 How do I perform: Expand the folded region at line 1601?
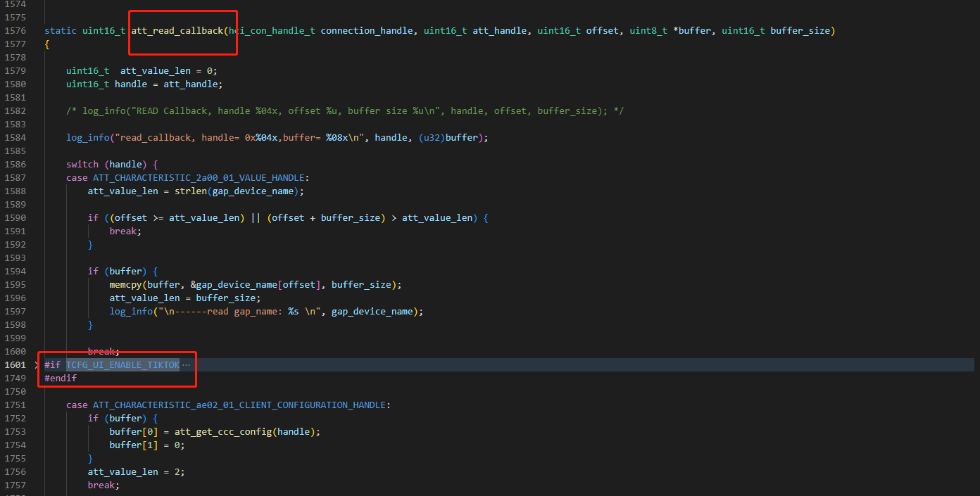coord(37,364)
